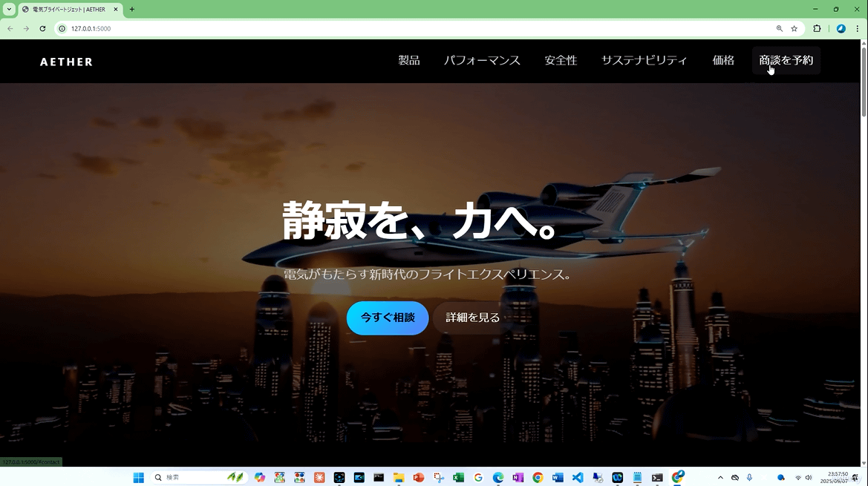Viewport: 868px width, 486px height.
Task: Open the Chrome profile avatar
Action: 841,28
